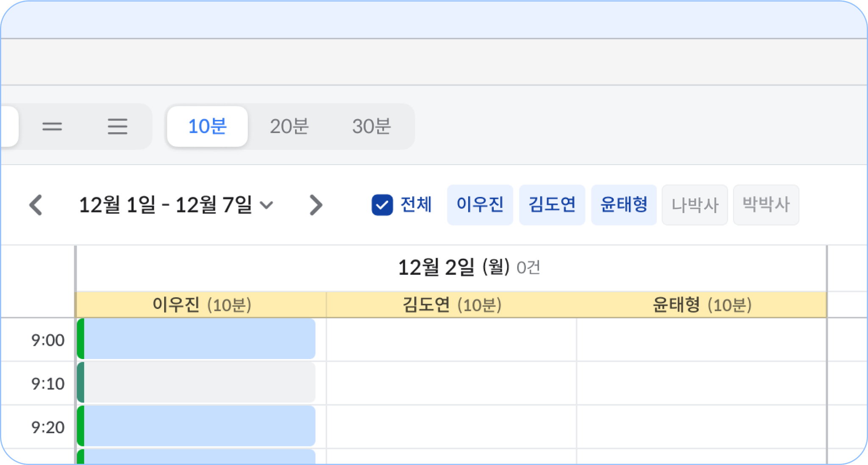Select the 10분 interval tab

pos(207,127)
